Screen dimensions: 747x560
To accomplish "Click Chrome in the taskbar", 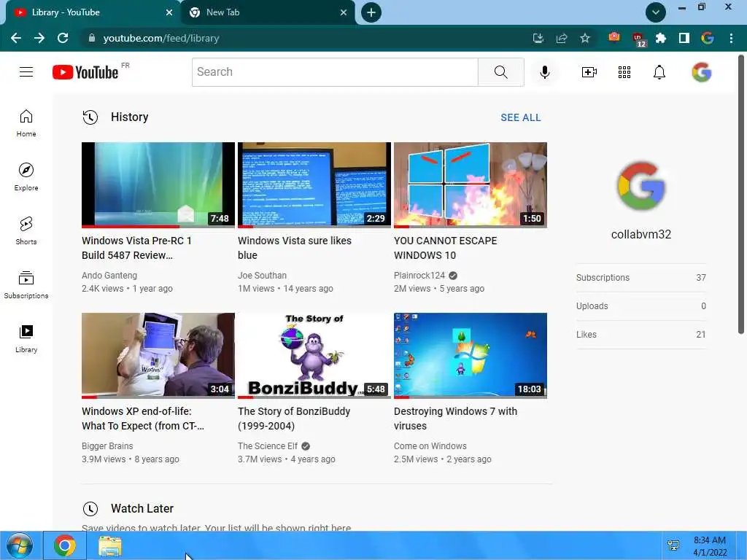I will [65, 545].
